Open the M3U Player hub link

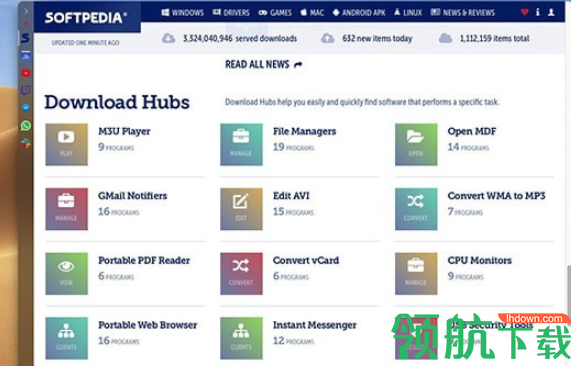pyautogui.click(x=124, y=131)
